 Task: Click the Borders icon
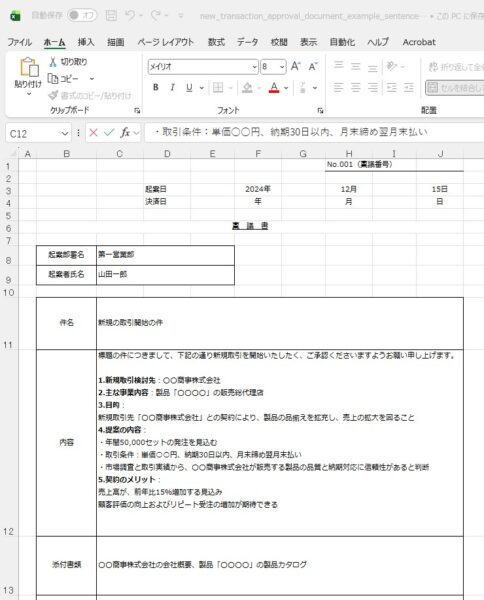coord(218,88)
